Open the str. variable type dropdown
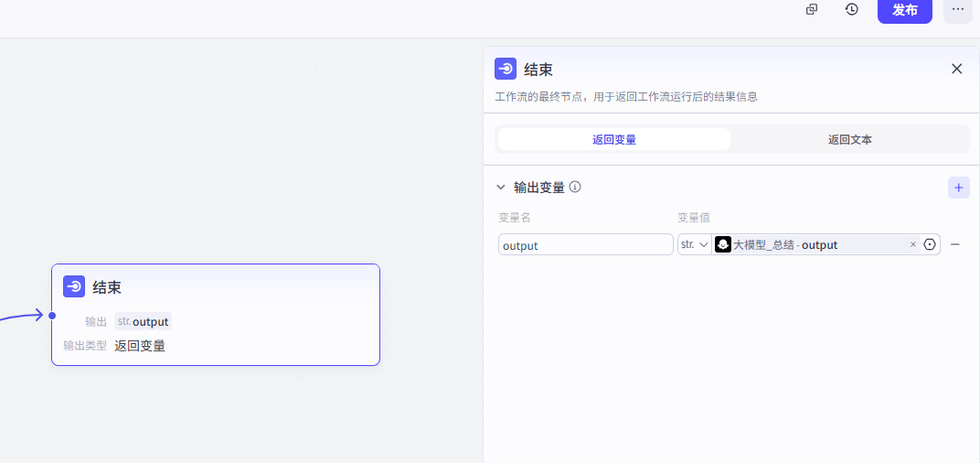980x463 pixels. pyautogui.click(x=694, y=244)
